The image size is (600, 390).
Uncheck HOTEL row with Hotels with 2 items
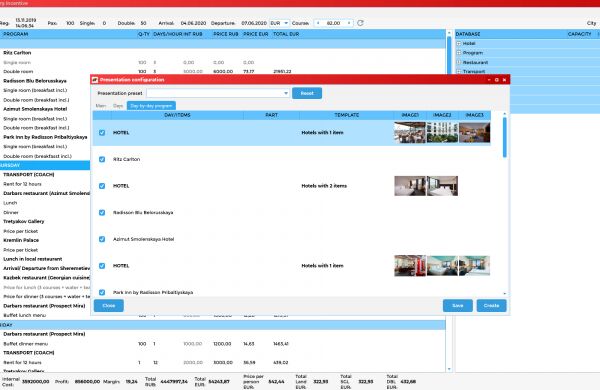pyautogui.click(x=102, y=186)
